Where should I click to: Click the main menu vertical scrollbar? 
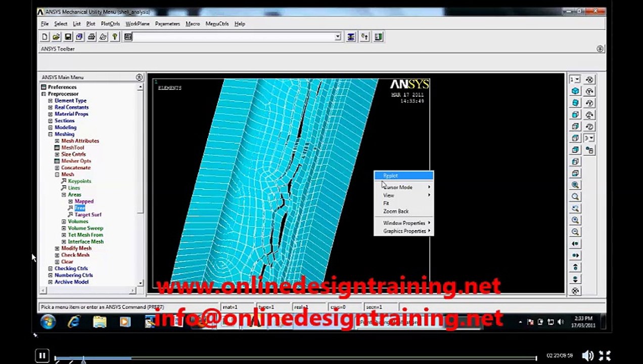[x=141, y=185]
